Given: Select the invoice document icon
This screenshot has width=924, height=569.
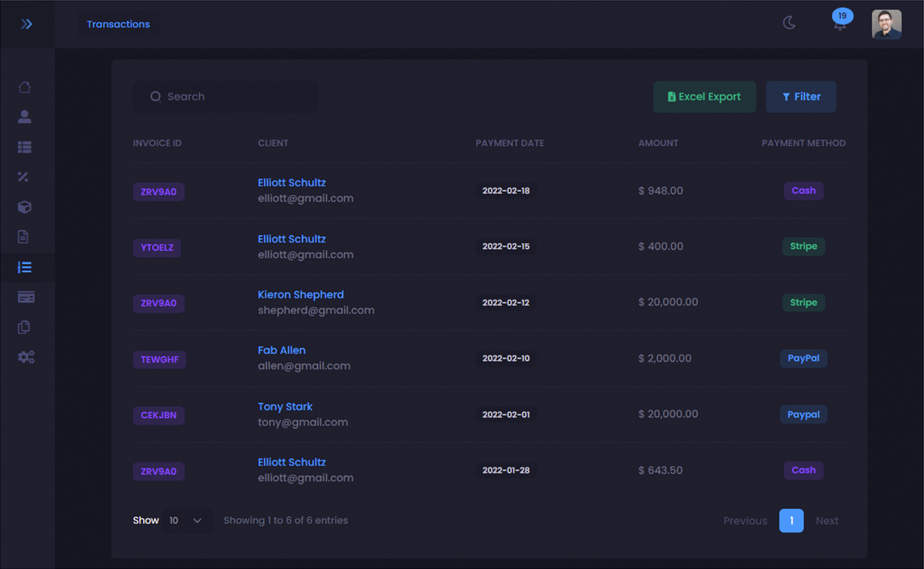Looking at the screenshot, I should point(24,236).
